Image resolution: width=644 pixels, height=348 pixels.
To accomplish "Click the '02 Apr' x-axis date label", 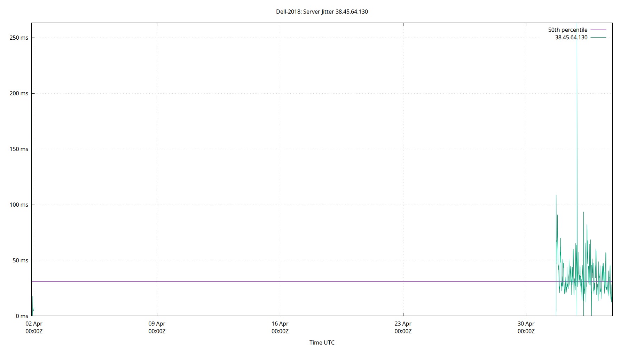I will click(x=34, y=324).
